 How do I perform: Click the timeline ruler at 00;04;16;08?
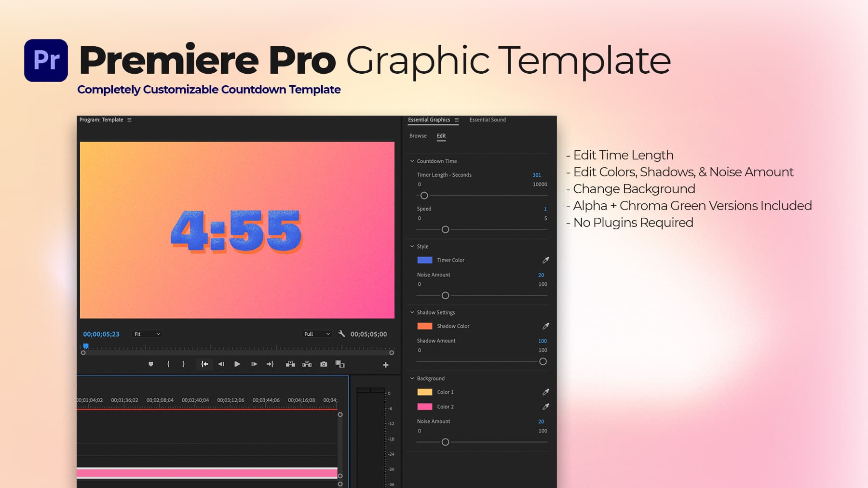(301, 400)
